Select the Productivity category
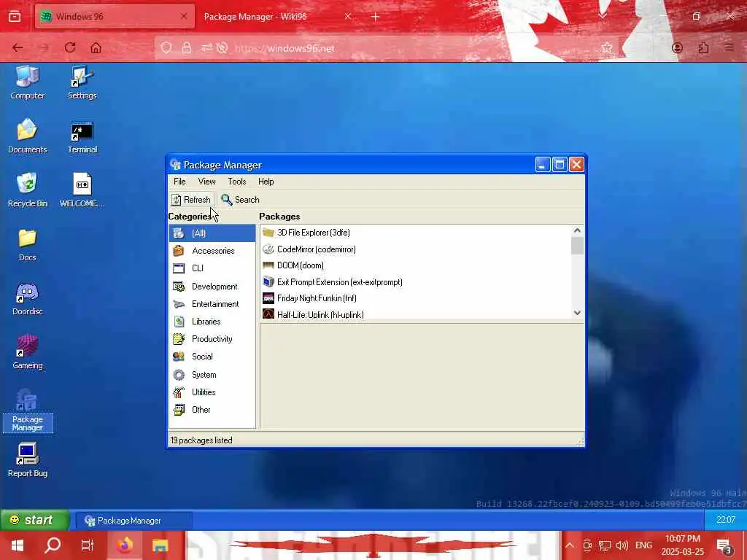 [x=212, y=339]
